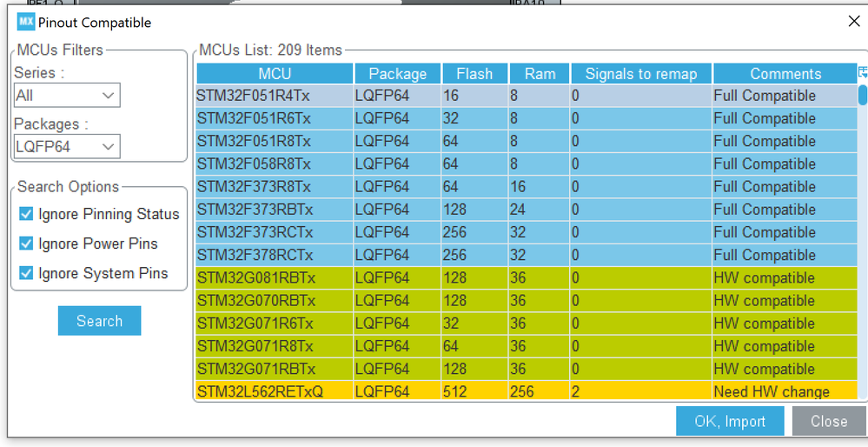Click LQFP64 package cell of STM32G070RBTx
The width and height of the screenshot is (868, 447).
point(397,300)
